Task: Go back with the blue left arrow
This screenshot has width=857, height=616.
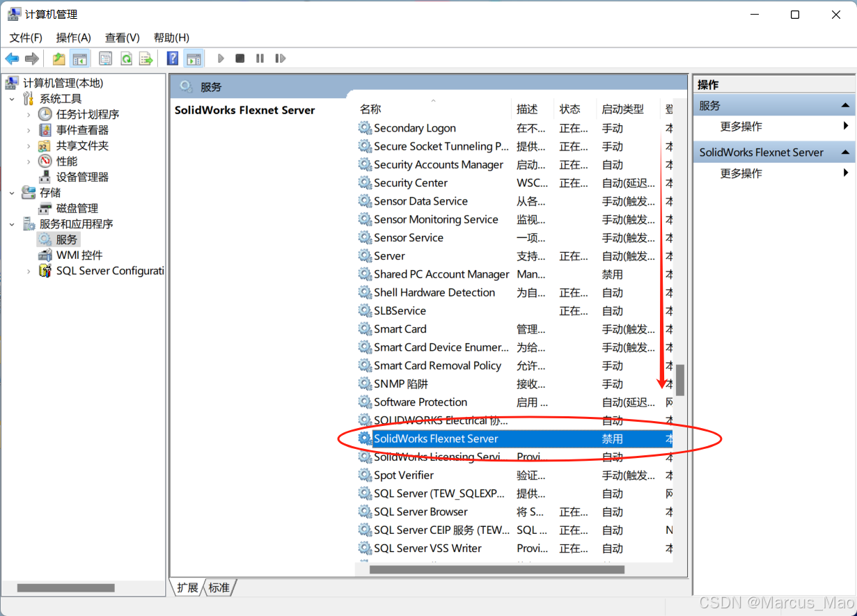Action: click(12, 58)
